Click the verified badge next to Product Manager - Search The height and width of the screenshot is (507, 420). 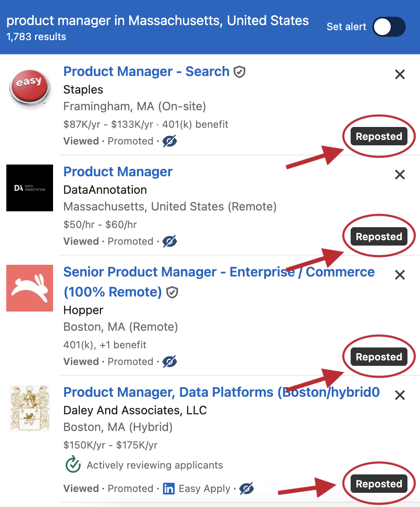(239, 72)
